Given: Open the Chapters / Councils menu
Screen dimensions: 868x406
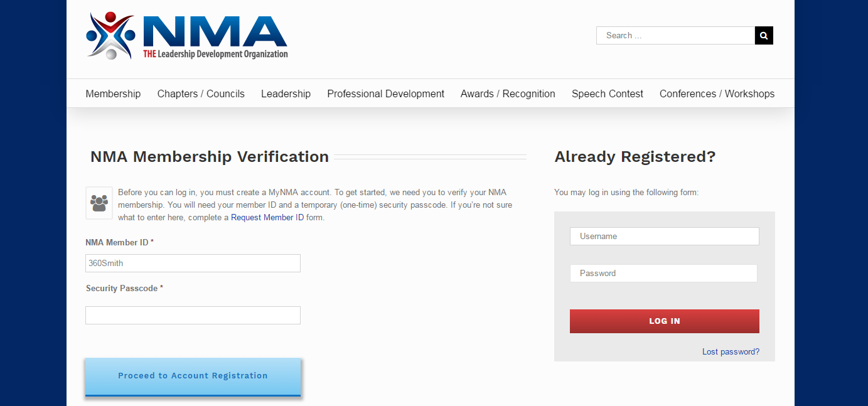Looking at the screenshot, I should [201, 93].
